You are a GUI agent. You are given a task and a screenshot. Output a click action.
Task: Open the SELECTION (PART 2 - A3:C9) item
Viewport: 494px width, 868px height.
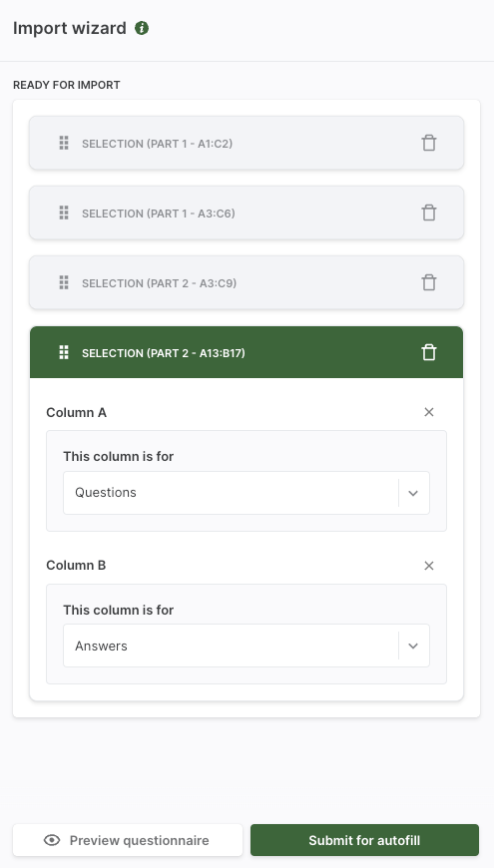pos(247,282)
